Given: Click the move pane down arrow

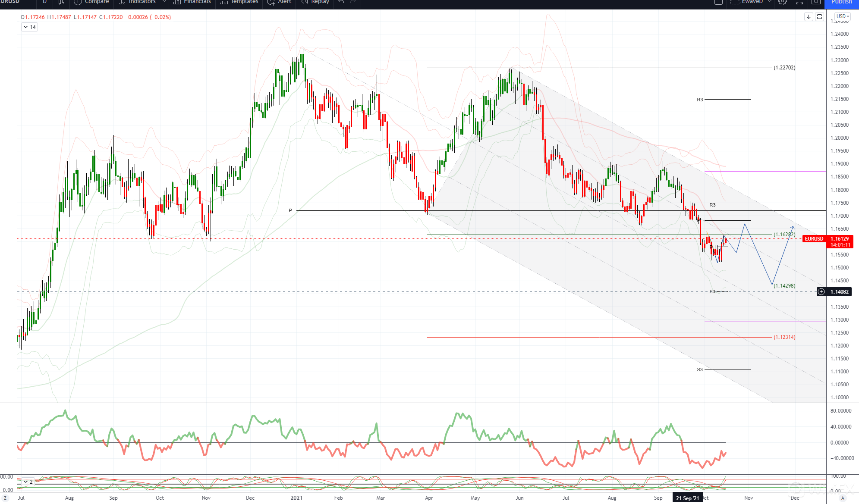Looking at the screenshot, I should coord(809,17).
